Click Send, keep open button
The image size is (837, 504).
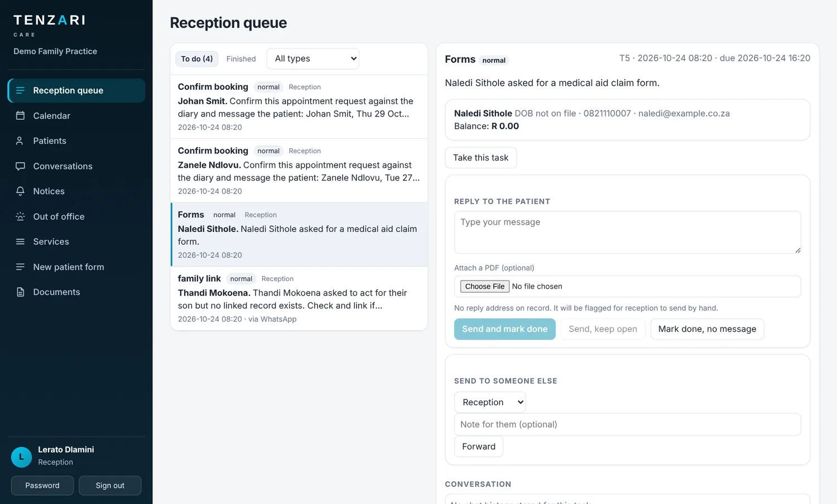click(x=603, y=329)
